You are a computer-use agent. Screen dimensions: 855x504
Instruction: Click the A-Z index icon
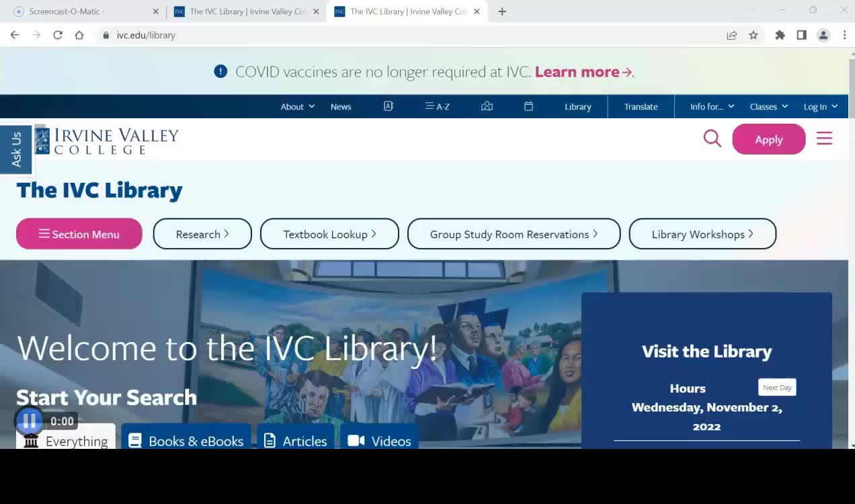point(437,106)
